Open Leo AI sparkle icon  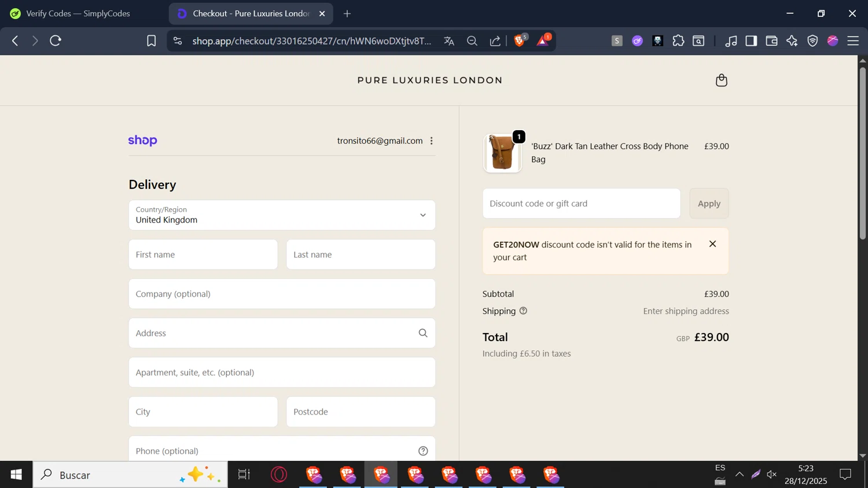click(x=792, y=41)
